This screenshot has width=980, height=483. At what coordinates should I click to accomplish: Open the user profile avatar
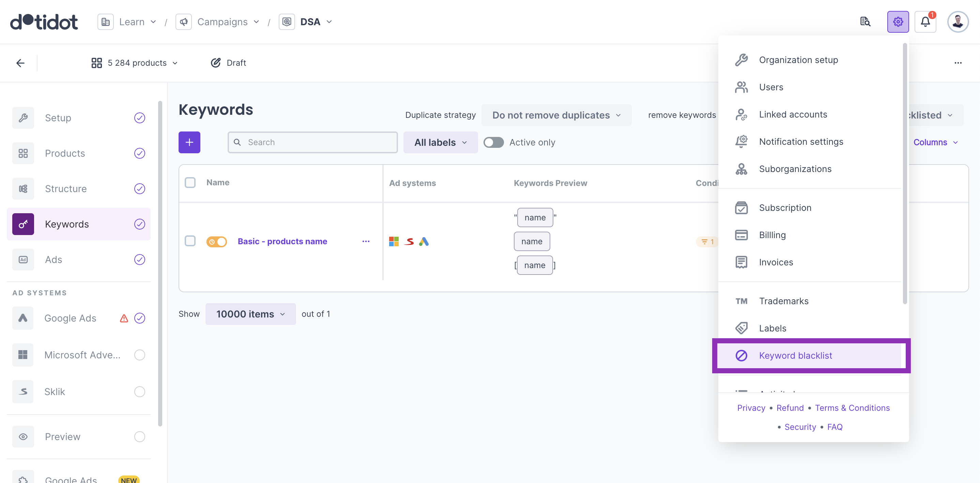coord(958,22)
